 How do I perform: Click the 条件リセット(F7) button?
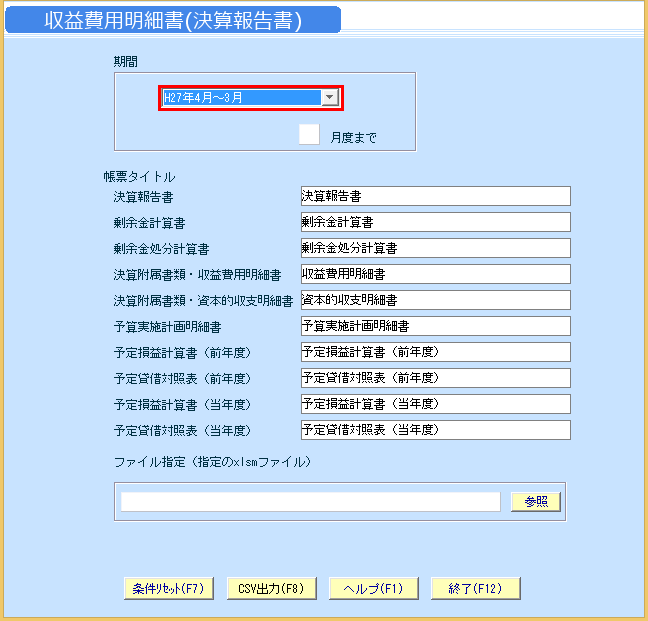[x=169, y=588]
